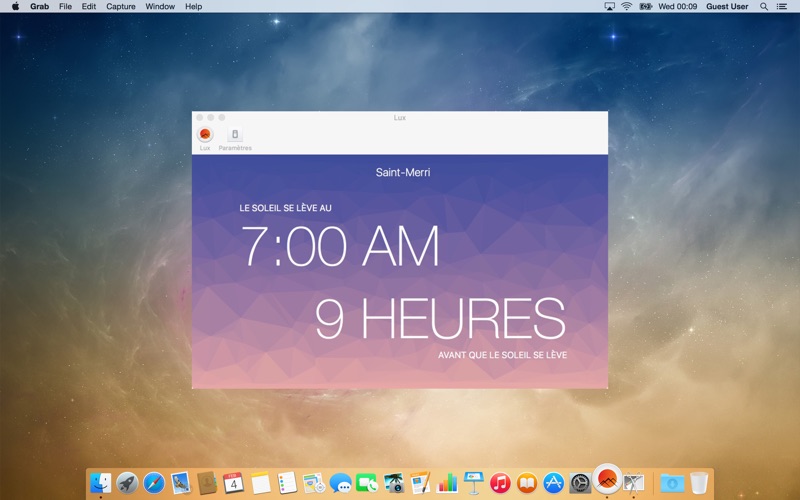Open the Edit menu
This screenshot has height=500, width=800.
pyautogui.click(x=89, y=6)
